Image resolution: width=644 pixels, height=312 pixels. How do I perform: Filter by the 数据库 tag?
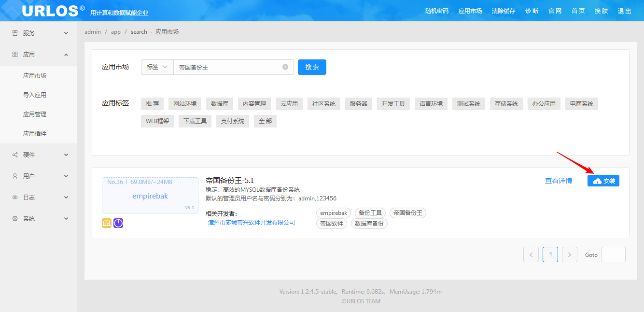pos(220,104)
